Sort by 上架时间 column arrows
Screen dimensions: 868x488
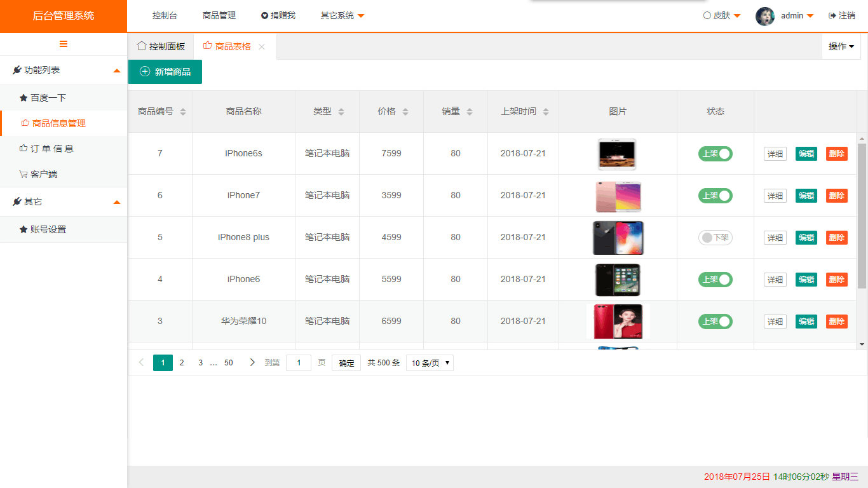[546, 112]
